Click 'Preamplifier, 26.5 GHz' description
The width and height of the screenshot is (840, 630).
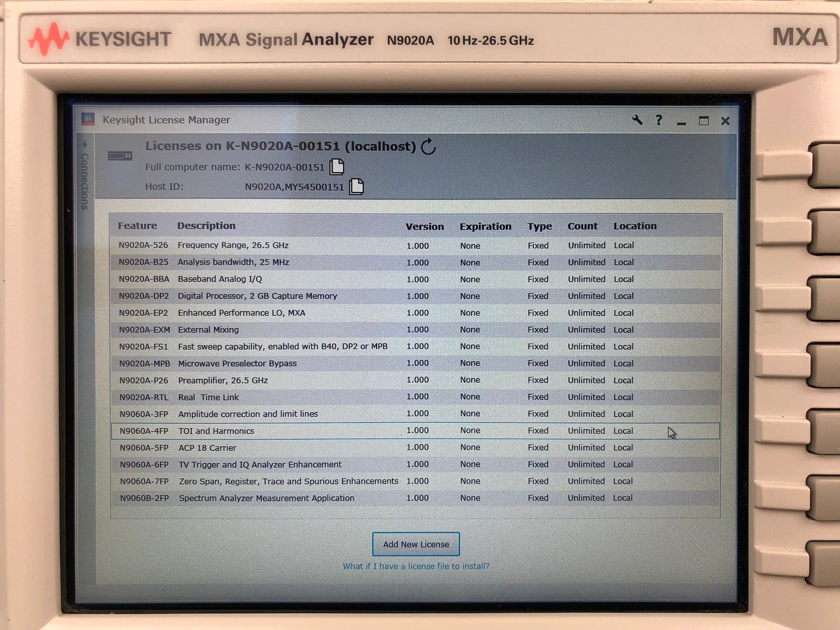[x=223, y=381]
